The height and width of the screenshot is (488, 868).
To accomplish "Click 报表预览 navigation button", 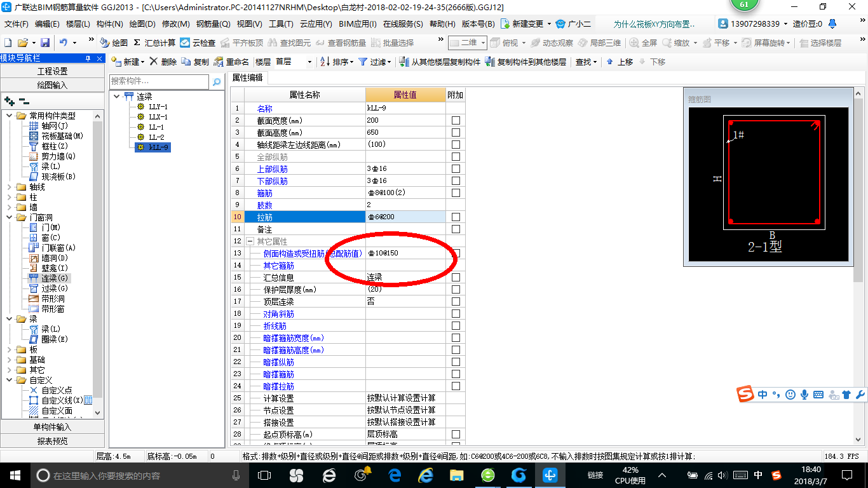I will click(x=52, y=440).
